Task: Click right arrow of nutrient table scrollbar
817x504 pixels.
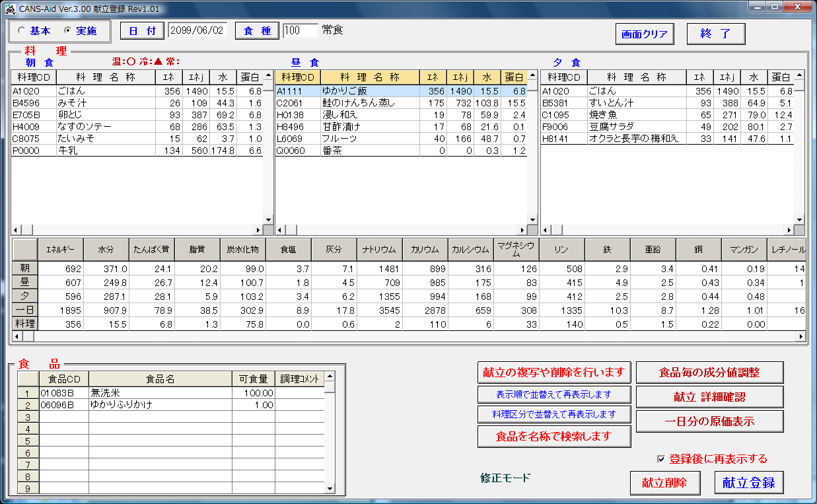Action: point(801,336)
